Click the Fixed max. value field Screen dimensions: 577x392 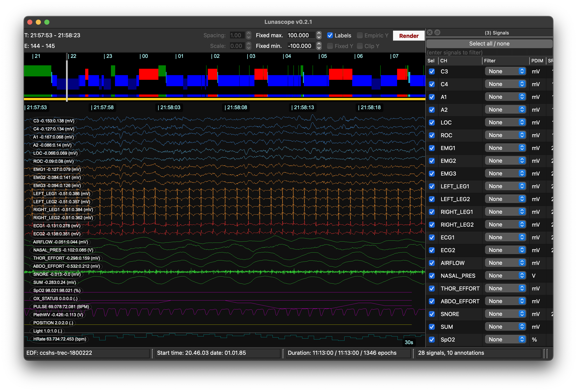tap(301, 35)
